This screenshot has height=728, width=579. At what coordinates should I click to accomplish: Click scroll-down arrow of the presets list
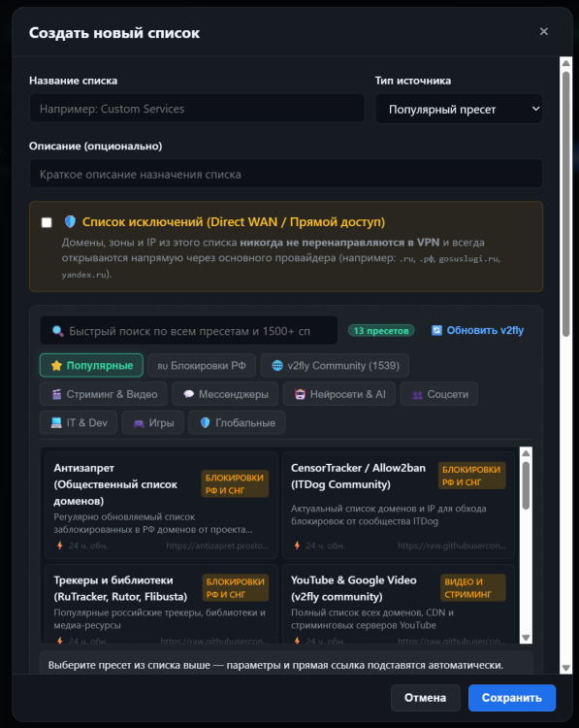[x=526, y=638]
